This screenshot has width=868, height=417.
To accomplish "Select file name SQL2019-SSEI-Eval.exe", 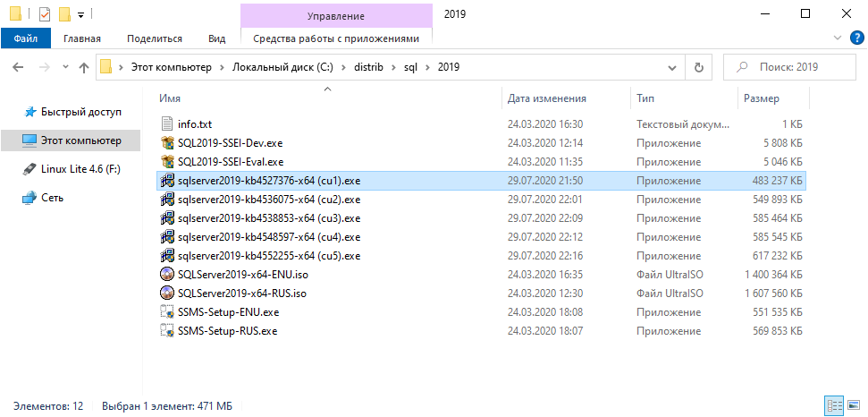I will [x=231, y=162].
